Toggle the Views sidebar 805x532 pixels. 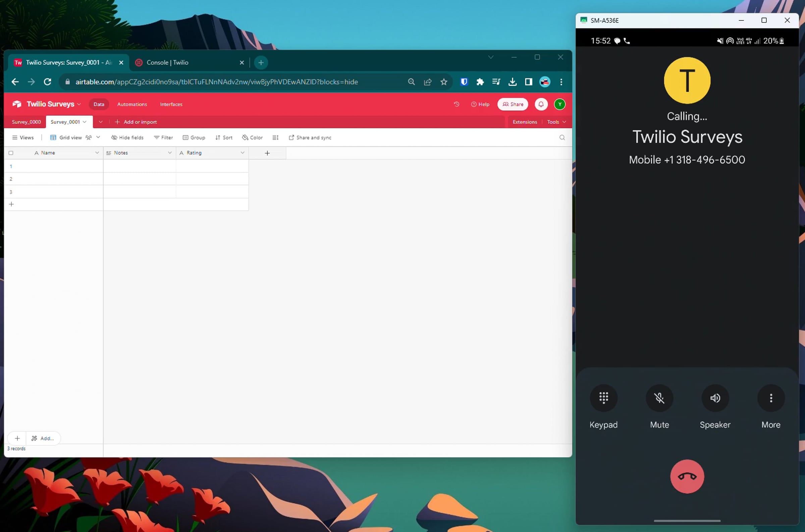coord(23,137)
